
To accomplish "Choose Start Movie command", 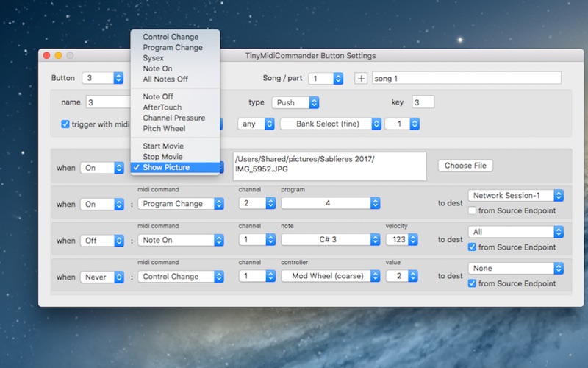I will pyautogui.click(x=175, y=146).
